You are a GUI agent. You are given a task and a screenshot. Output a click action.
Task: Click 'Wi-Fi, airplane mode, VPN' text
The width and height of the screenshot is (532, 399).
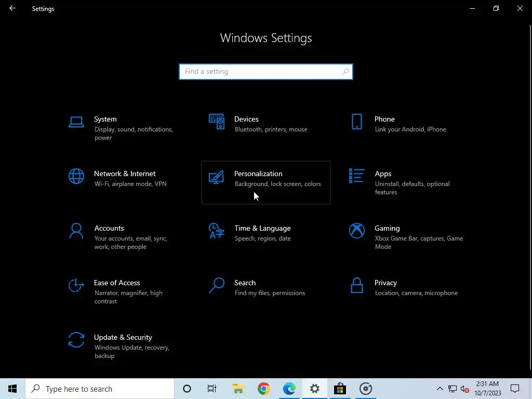pos(130,184)
